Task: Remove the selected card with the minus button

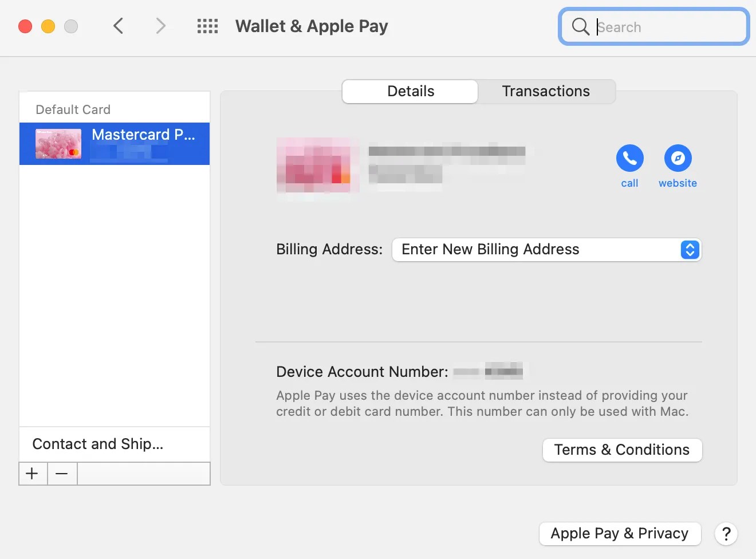Action: 62,474
